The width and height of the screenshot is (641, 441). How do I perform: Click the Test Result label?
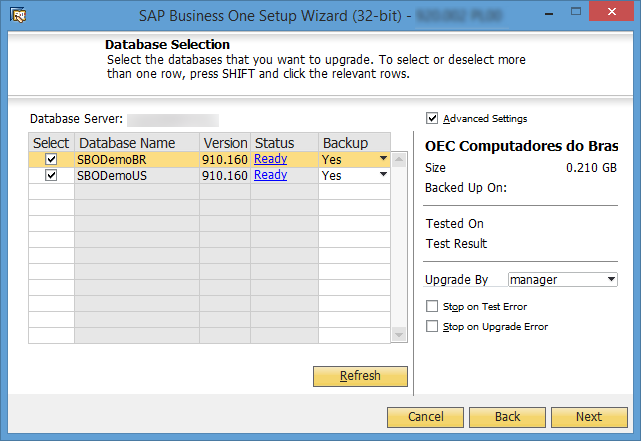tap(456, 244)
